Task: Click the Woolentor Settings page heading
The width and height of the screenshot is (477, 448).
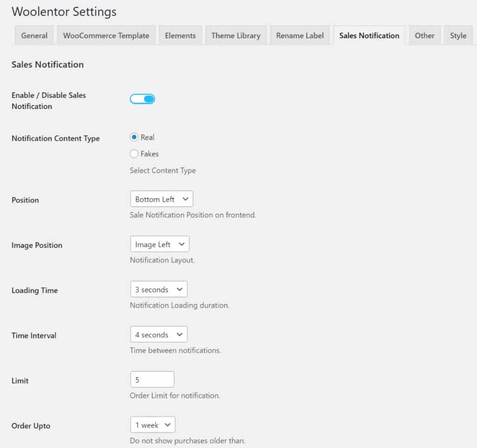Action: (64, 12)
